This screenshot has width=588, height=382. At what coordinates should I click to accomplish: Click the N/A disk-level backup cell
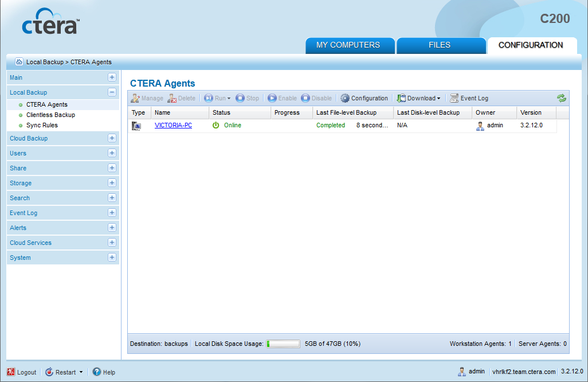point(402,126)
